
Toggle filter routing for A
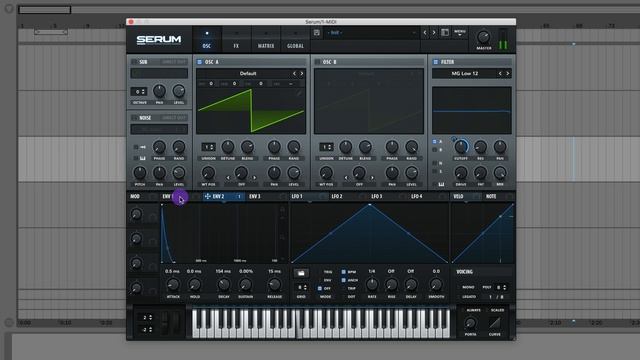pyautogui.click(x=435, y=141)
